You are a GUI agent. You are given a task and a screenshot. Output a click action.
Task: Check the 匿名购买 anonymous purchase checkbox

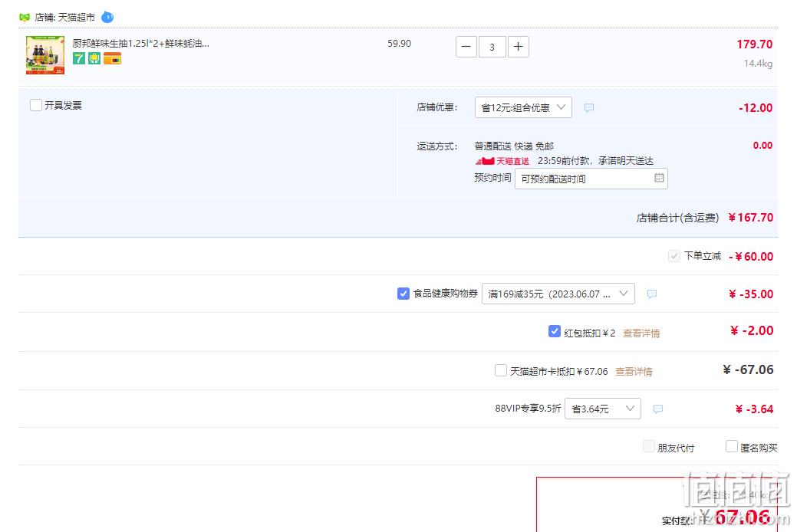pyautogui.click(x=732, y=446)
